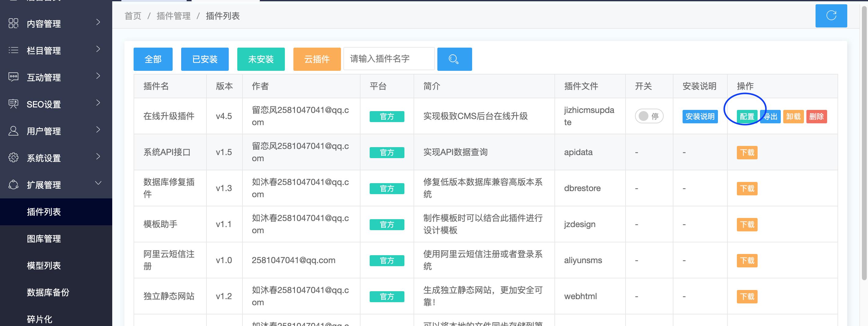Click the 用户管理 person icon

[13, 131]
